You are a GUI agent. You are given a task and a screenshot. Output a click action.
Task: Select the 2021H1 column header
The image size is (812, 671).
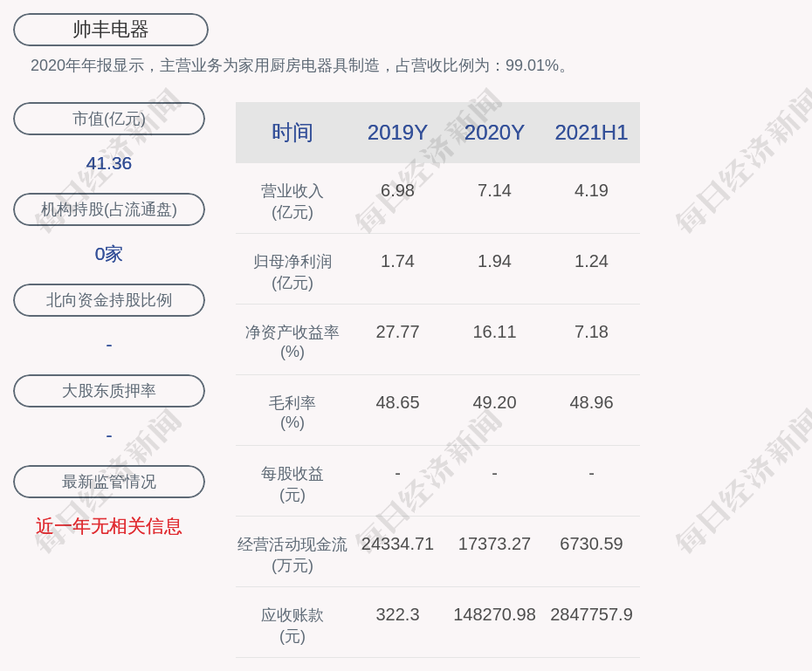tap(591, 133)
